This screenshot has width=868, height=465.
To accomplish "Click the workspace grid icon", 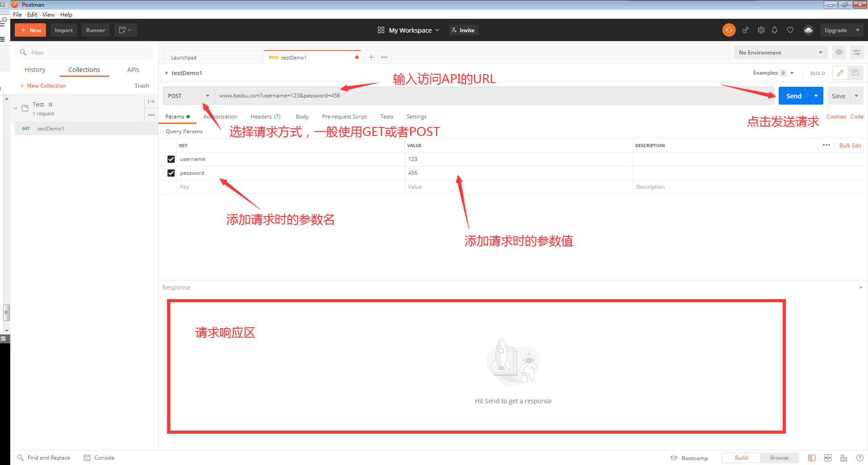I will pos(381,30).
